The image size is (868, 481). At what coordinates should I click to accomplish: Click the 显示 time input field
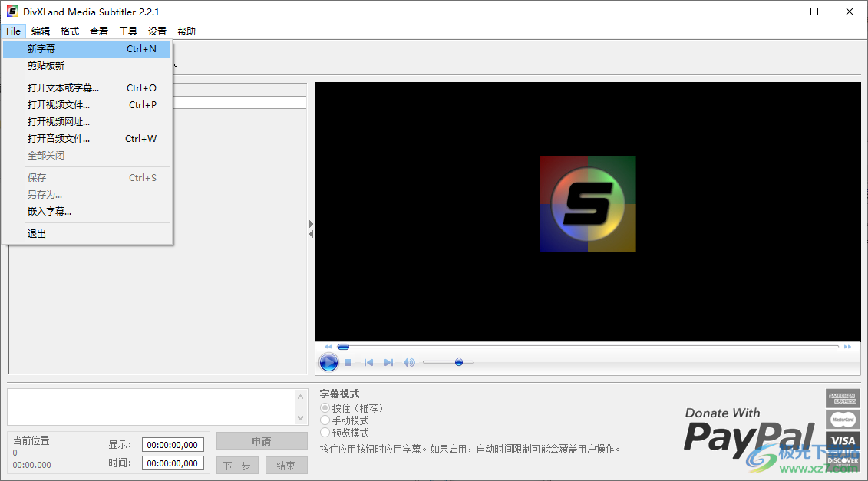pos(173,445)
